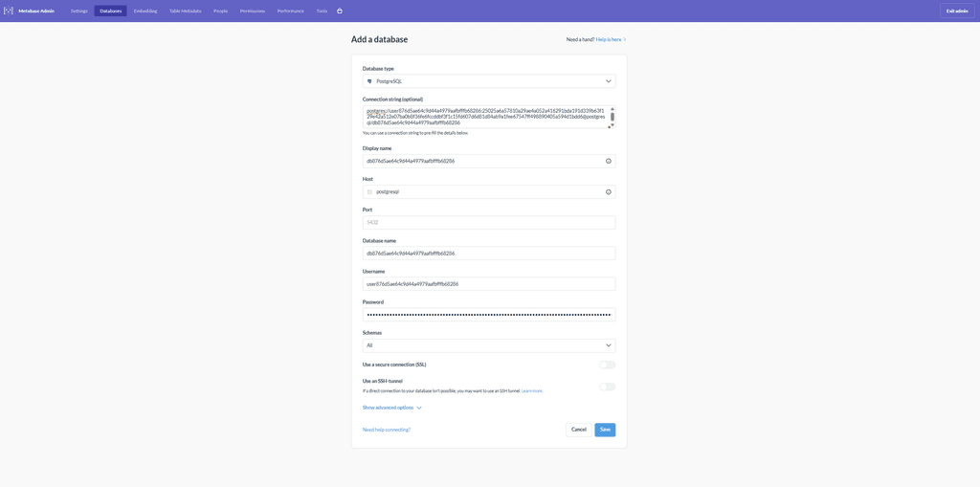The image size is (980, 487).
Task: Click the Display name info icon
Action: 609,161
